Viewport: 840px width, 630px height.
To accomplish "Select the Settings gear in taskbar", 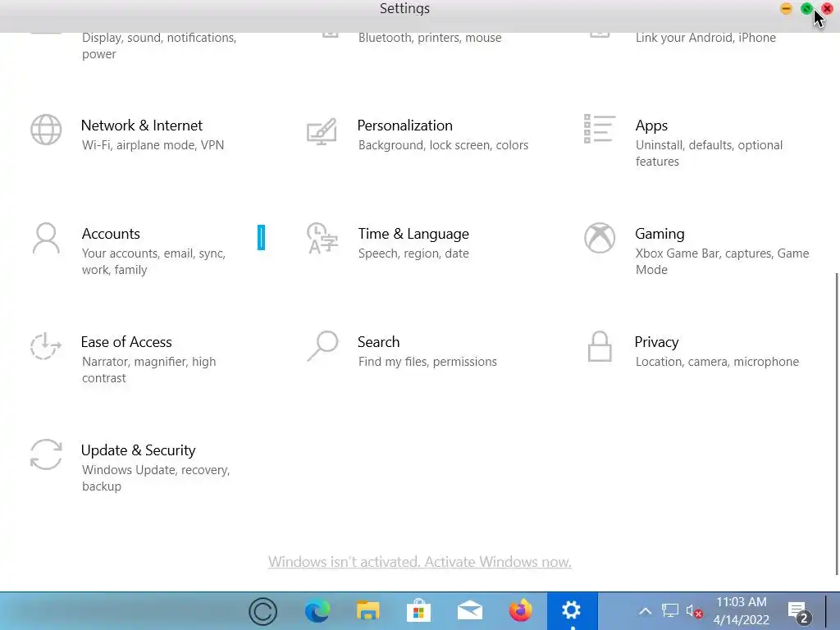I will tap(572, 610).
